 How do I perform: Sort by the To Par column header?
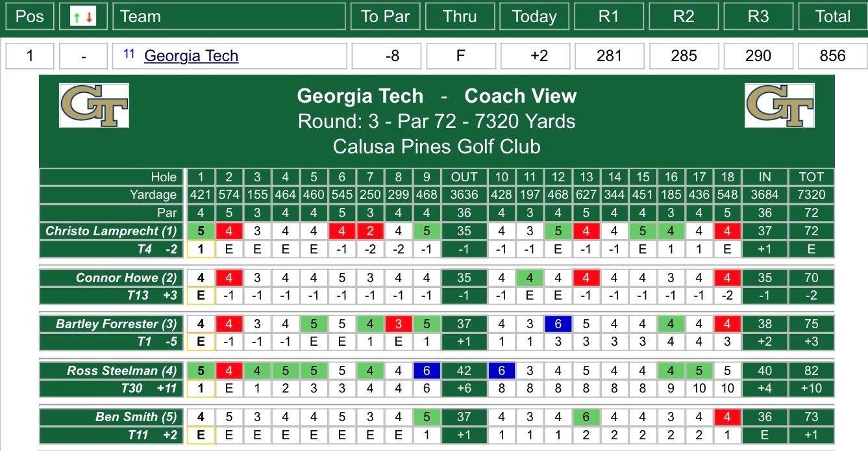click(386, 16)
